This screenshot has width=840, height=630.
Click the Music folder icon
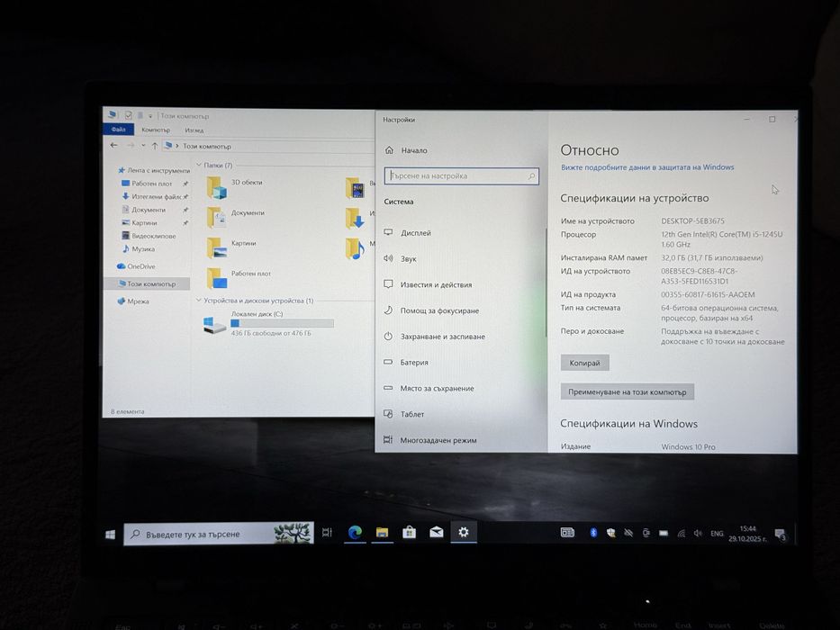(x=356, y=248)
